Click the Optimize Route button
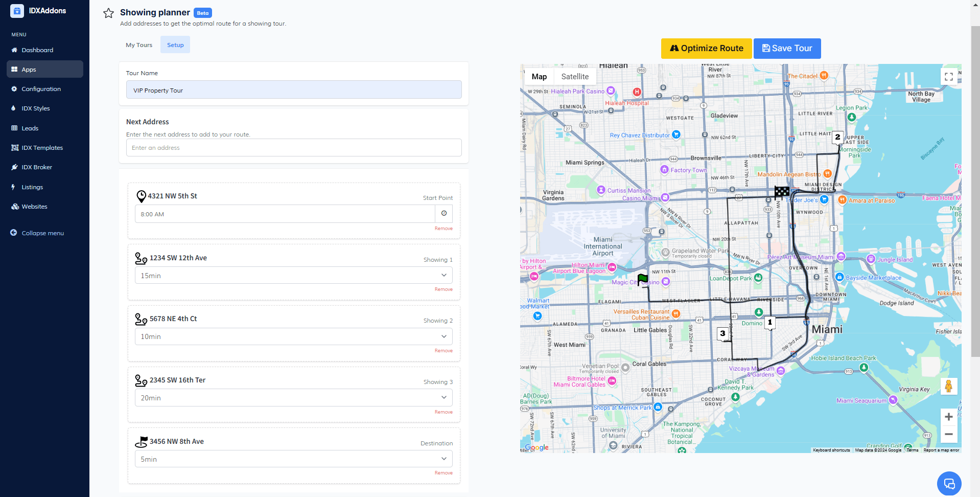The image size is (980, 497). [706, 49]
